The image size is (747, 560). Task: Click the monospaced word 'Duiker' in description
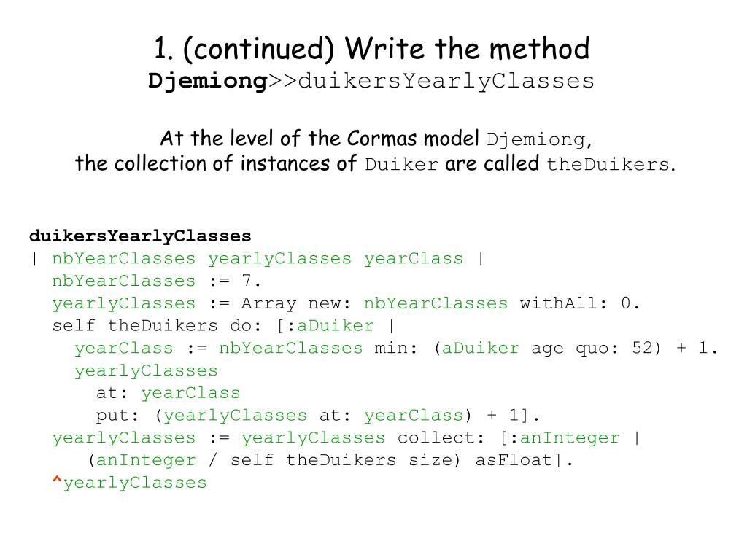(401, 164)
